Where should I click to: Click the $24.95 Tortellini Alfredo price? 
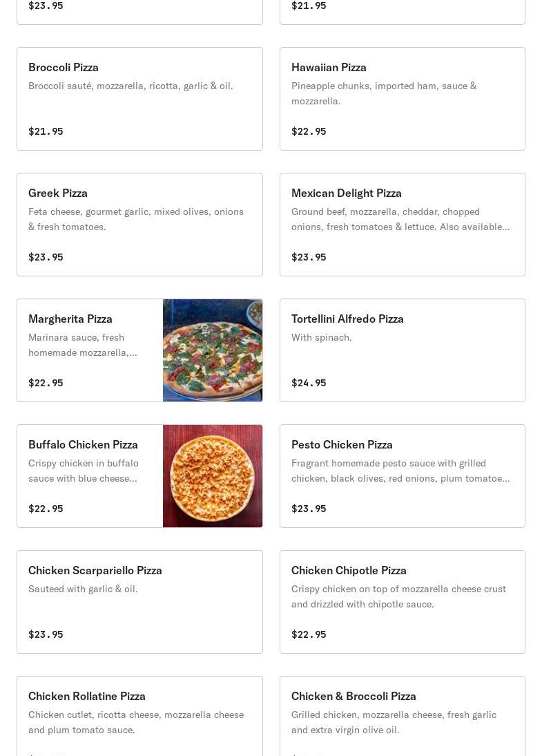click(x=309, y=383)
